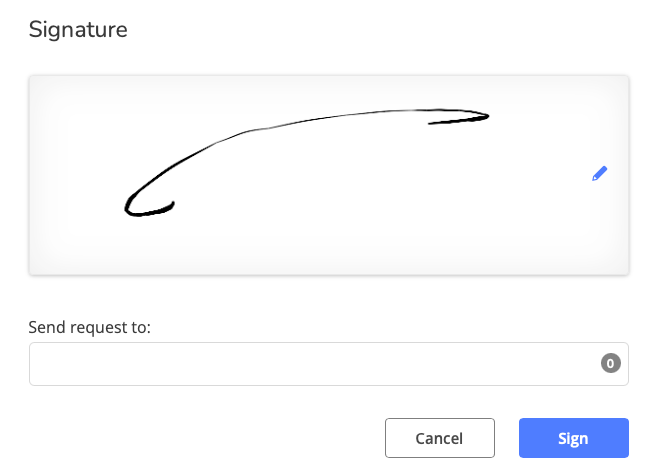Dismiss the Signature dialog via Cancel
The height and width of the screenshot is (474, 648).
point(439,438)
